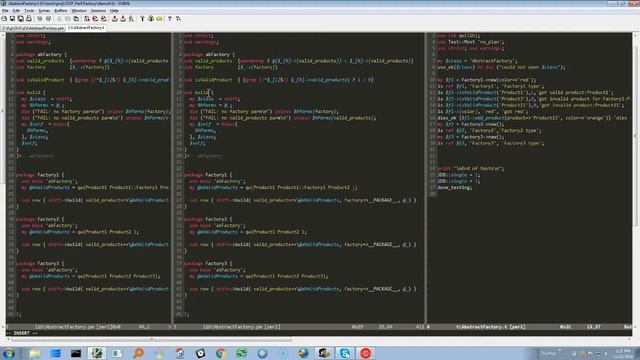Click the Help question mark toolbar icon
This screenshot has height=360, width=640.
click(169, 19)
